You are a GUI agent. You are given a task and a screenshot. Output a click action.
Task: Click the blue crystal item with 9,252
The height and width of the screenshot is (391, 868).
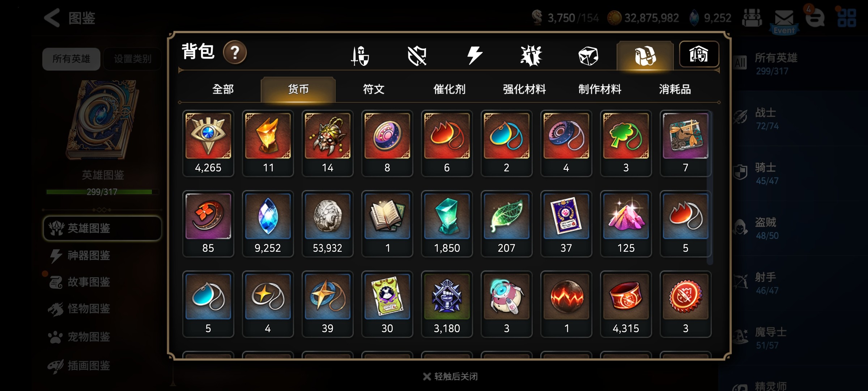pyautogui.click(x=268, y=224)
